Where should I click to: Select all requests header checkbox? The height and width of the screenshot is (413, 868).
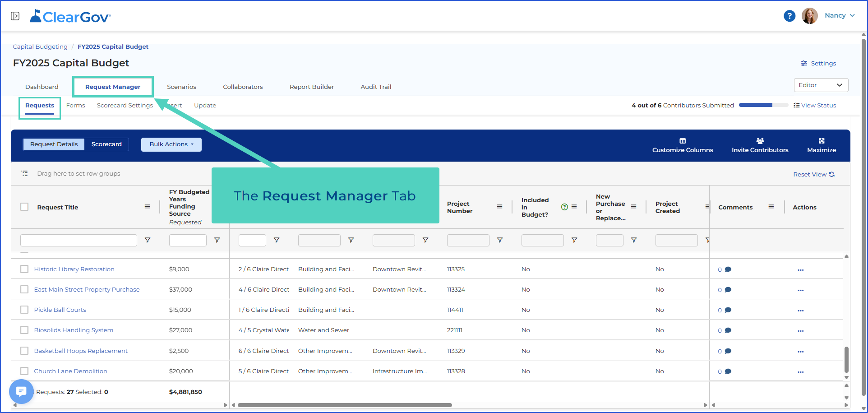(x=24, y=207)
